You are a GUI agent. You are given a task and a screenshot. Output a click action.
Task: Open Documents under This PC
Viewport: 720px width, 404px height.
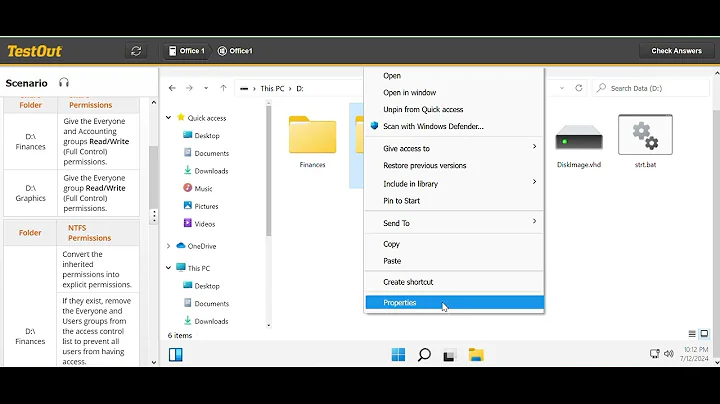(206, 303)
